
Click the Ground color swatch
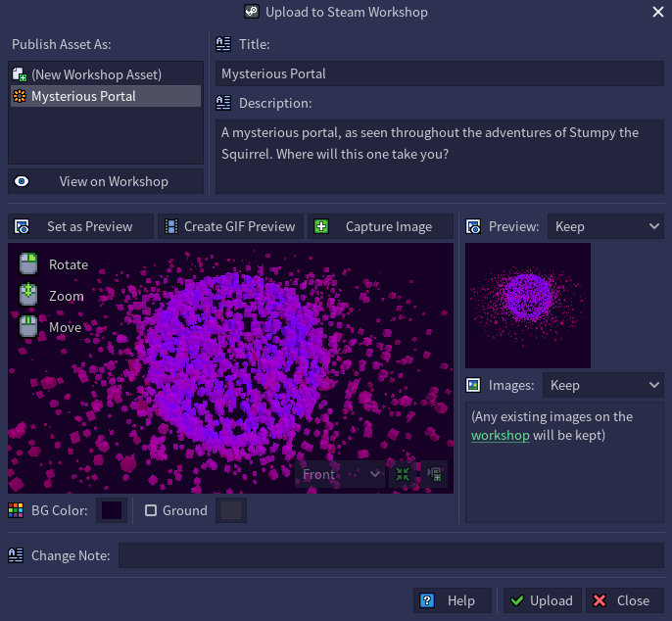click(x=230, y=510)
